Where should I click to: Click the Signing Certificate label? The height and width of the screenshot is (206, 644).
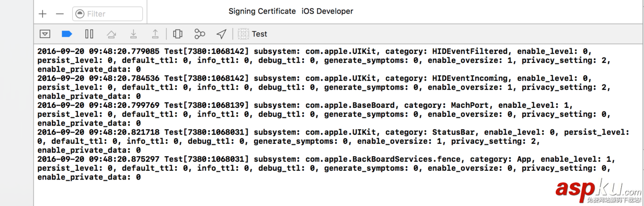coord(262,11)
